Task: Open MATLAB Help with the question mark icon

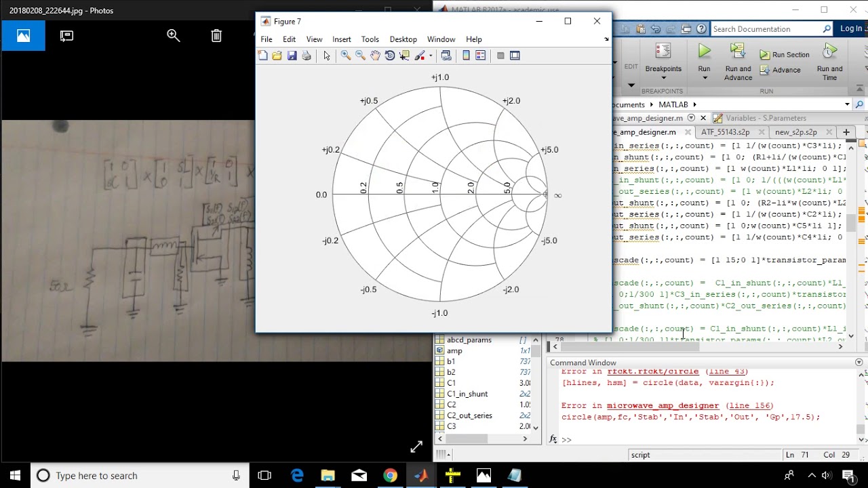Action: click(701, 29)
